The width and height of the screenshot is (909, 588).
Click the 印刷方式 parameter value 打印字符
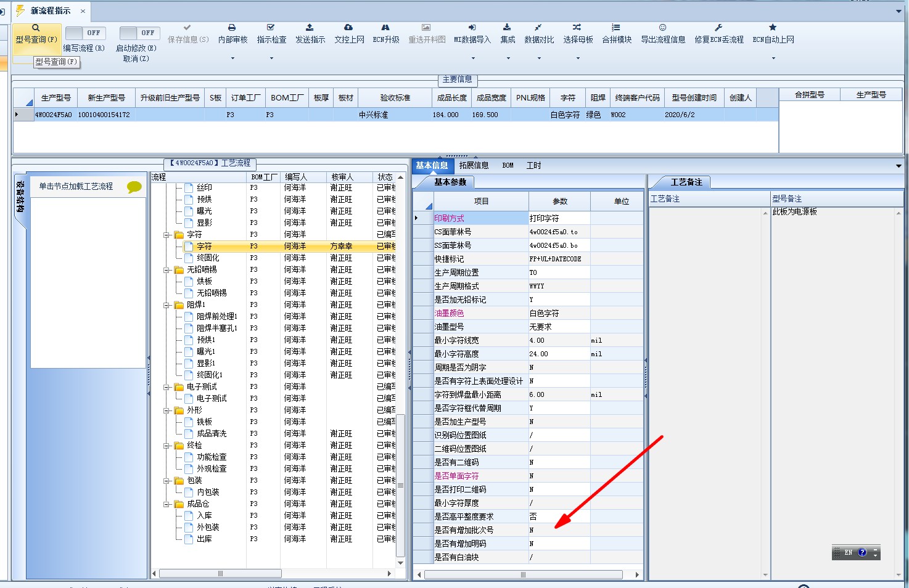559,218
